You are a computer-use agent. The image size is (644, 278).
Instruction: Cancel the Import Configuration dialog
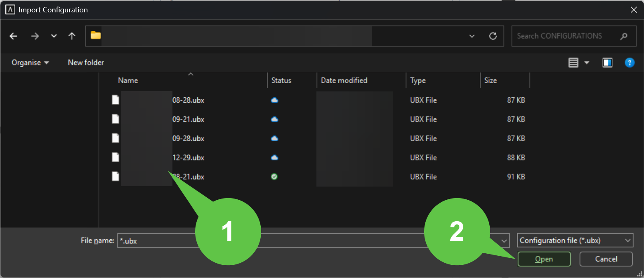tap(606, 259)
